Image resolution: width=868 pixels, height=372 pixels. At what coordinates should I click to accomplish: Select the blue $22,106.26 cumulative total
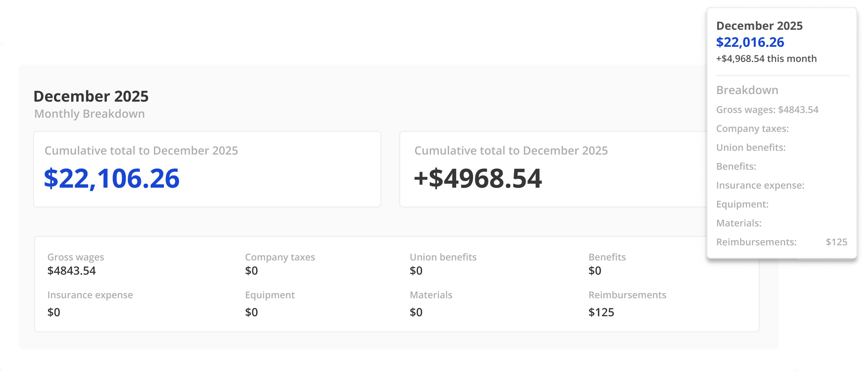coord(112,178)
